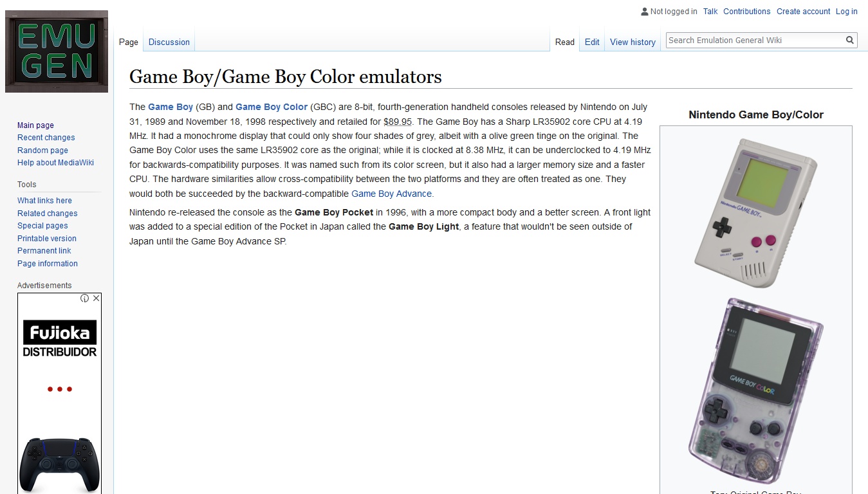This screenshot has width=868, height=494.
Task: Open the Printable version link
Action: (x=46, y=239)
